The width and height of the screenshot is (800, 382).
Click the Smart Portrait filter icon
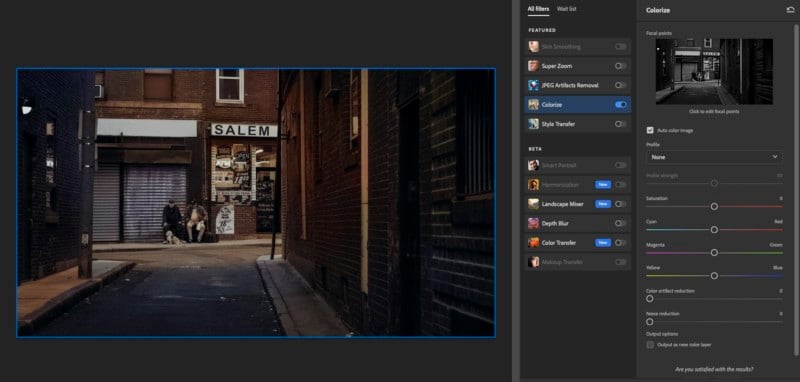[x=534, y=165]
